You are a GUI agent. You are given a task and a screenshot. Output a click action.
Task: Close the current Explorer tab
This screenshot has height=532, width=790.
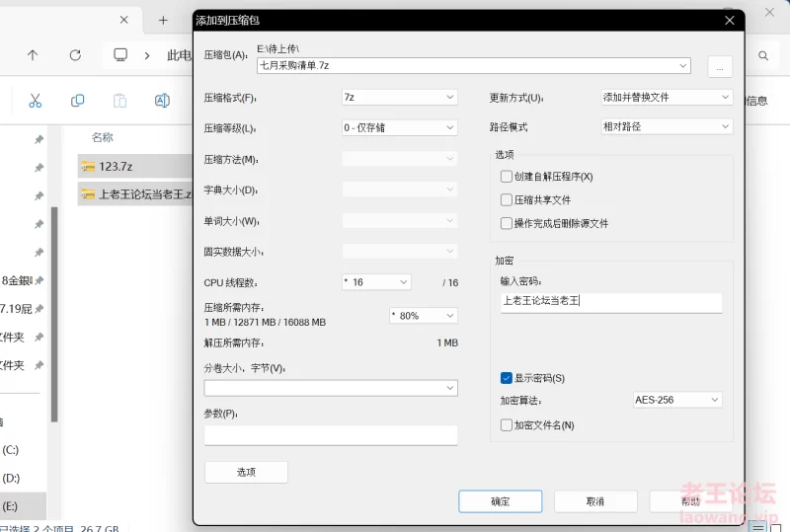(124, 20)
